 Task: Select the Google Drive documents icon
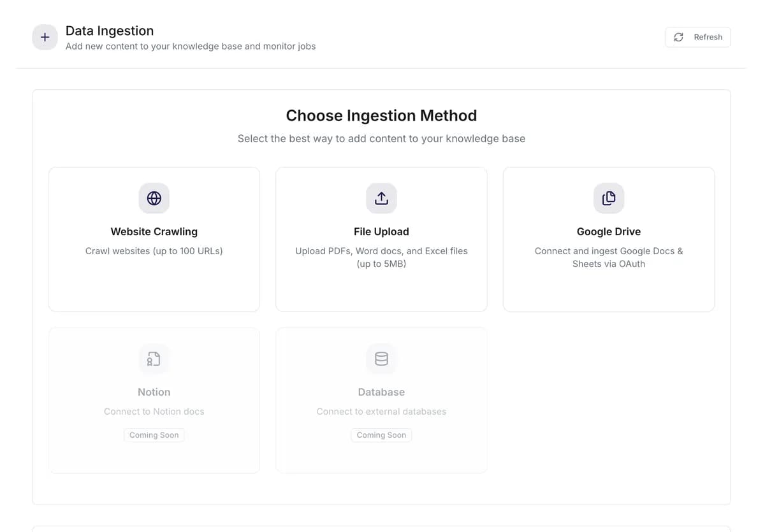[x=609, y=198]
